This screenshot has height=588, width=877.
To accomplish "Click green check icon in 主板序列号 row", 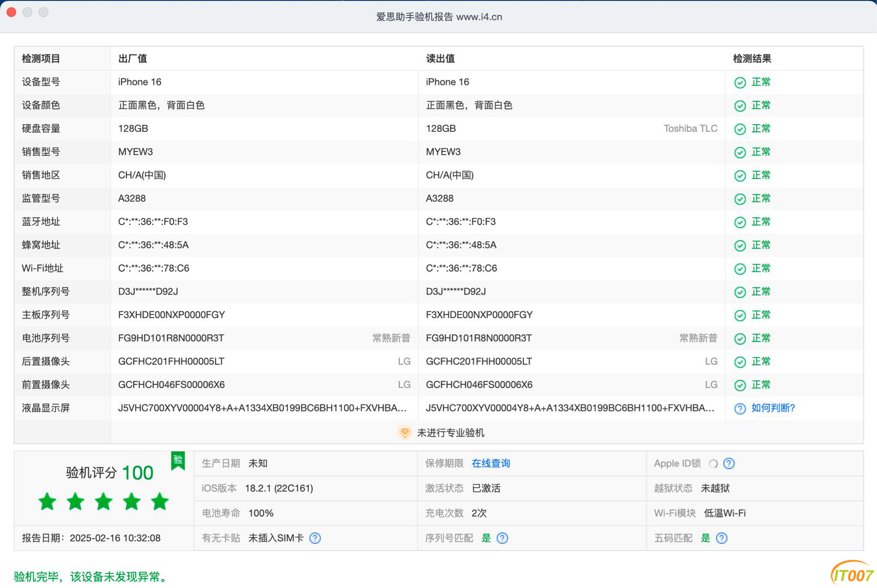I will click(x=740, y=315).
